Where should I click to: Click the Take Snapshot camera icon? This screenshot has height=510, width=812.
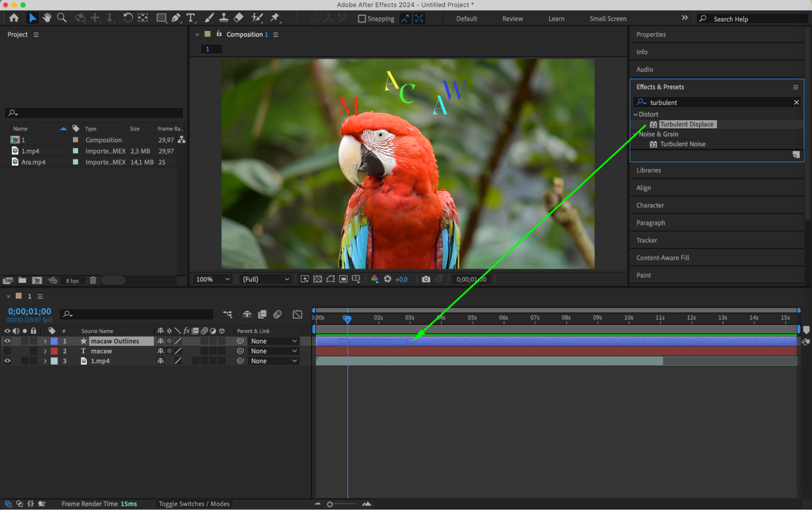425,279
